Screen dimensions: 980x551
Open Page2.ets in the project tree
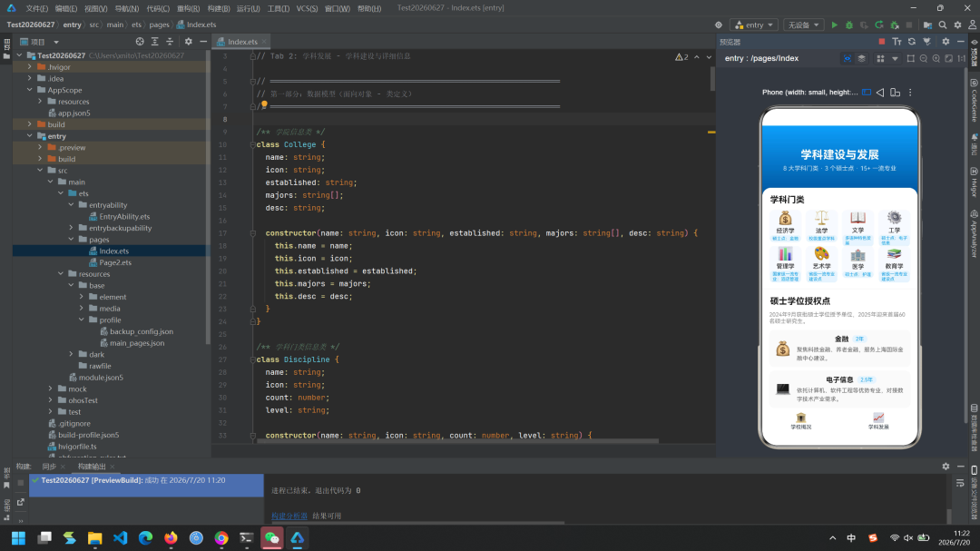pos(115,262)
